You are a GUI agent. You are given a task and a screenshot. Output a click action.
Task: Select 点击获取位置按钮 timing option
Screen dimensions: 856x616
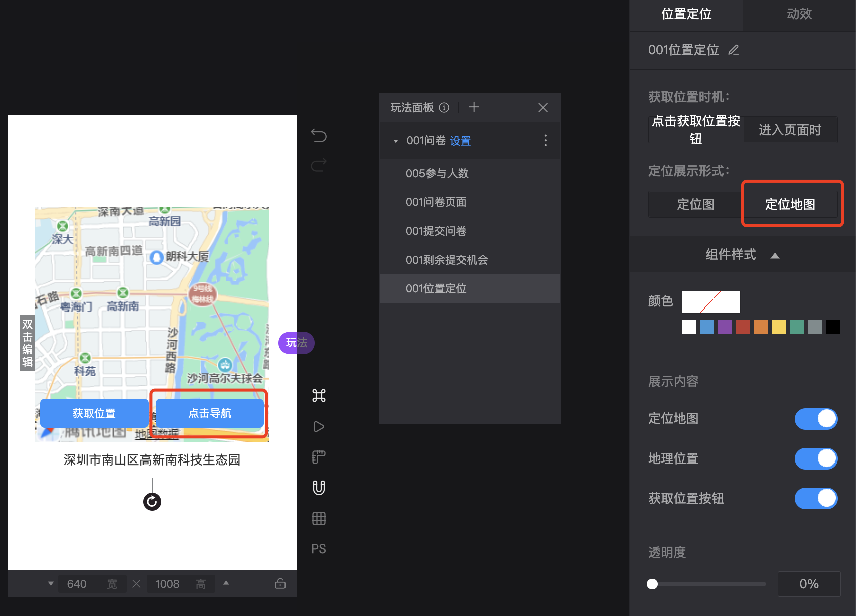click(x=696, y=130)
